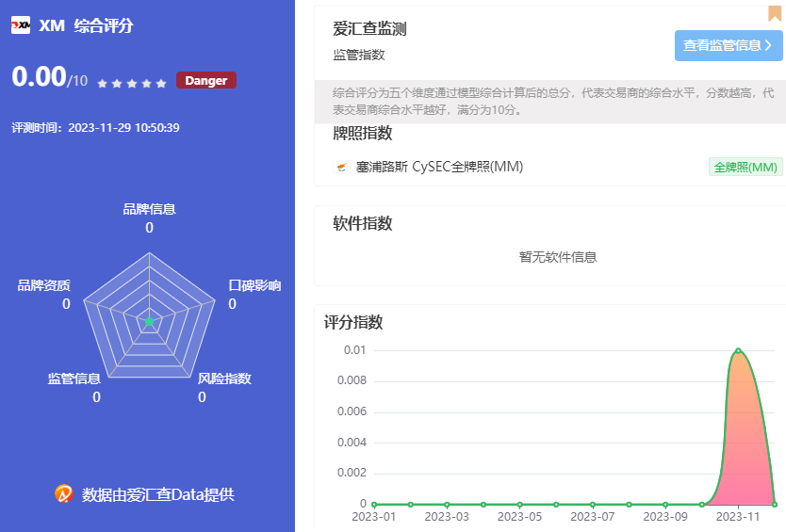Click the 口碑影响 radar axis label

pyautogui.click(x=254, y=285)
